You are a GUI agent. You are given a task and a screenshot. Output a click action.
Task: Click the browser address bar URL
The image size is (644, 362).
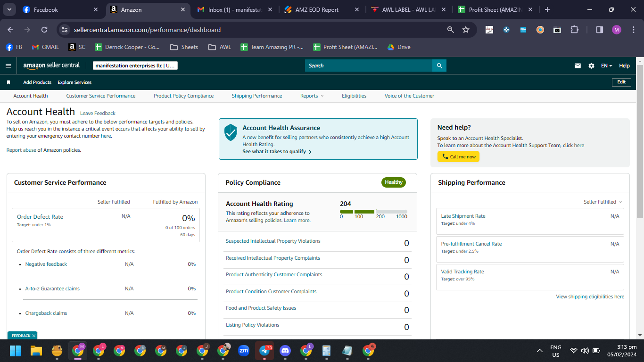click(x=147, y=30)
